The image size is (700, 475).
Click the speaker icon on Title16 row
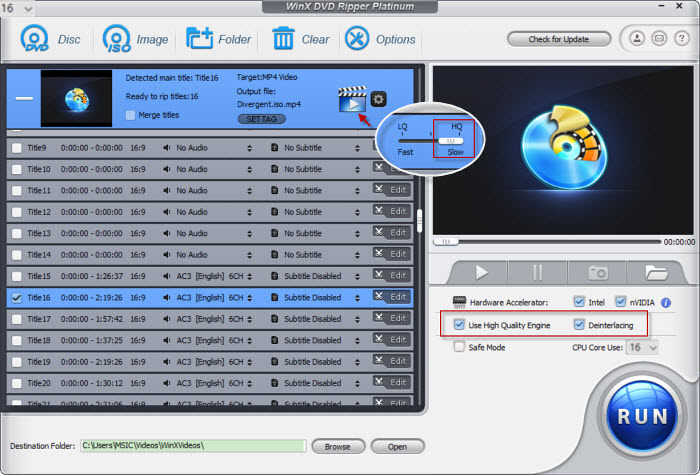[167, 298]
